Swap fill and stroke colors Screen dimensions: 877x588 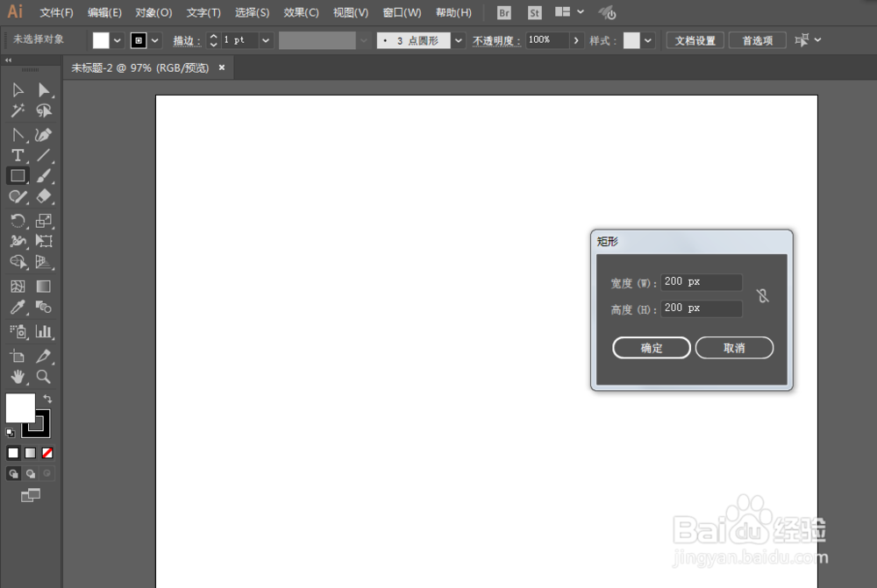click(47, 399)
